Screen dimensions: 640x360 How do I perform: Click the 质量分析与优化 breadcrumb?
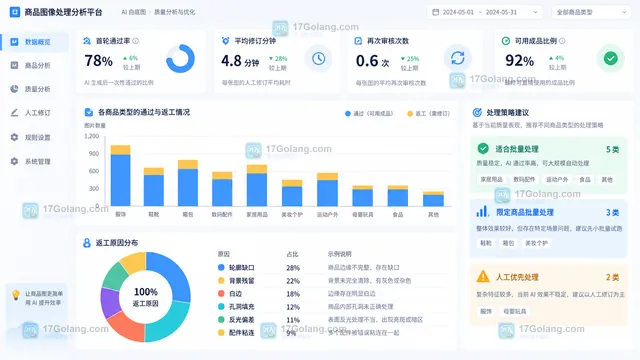(x=174, y=12)
